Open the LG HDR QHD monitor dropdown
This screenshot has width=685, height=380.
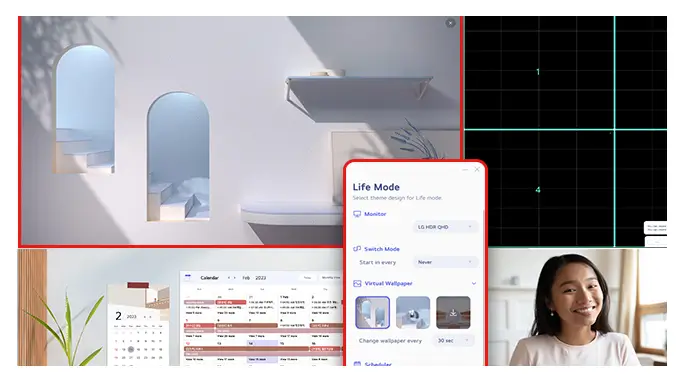click(445, 227)
